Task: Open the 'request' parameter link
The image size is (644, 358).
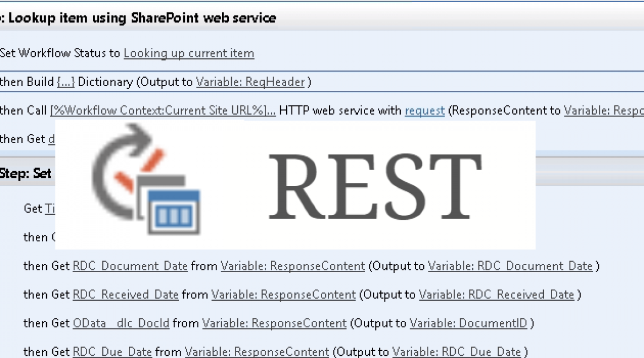Action: pyautogui.click(x=425, y=111)
